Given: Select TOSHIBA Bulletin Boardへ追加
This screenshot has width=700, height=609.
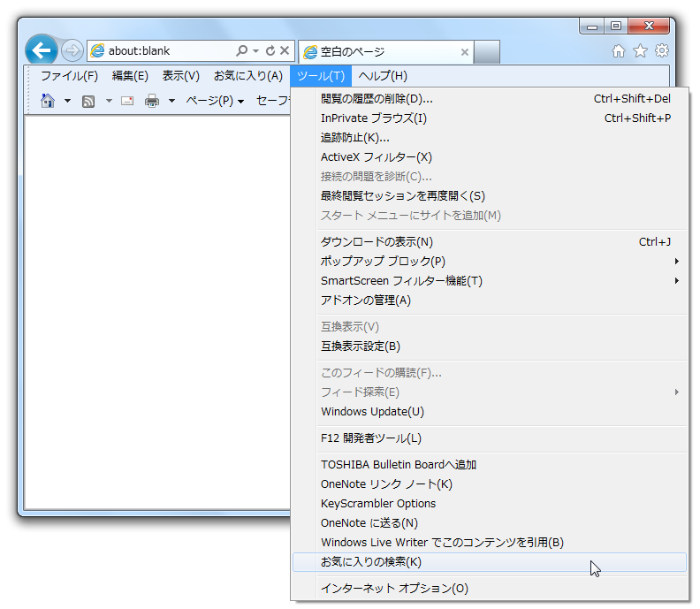Looking at the screenshot, I should (490, 465).
